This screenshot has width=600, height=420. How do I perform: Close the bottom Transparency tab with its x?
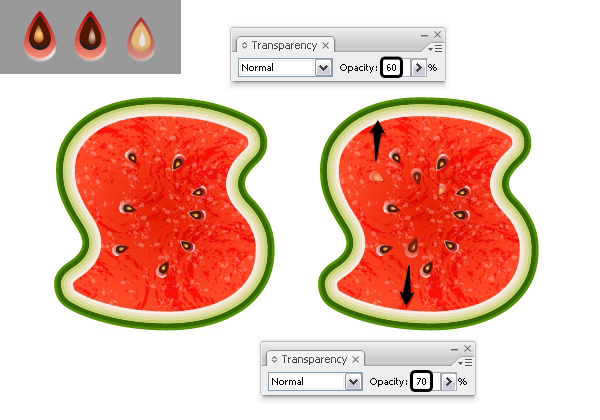(x=356, y=360)
